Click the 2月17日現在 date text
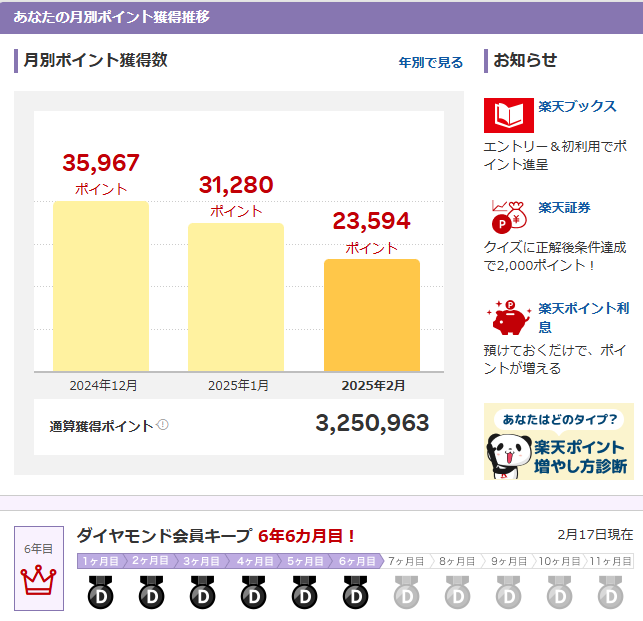The width and height of the screenshot is (643, 621). pyautogui.click(x=595, y=534)
